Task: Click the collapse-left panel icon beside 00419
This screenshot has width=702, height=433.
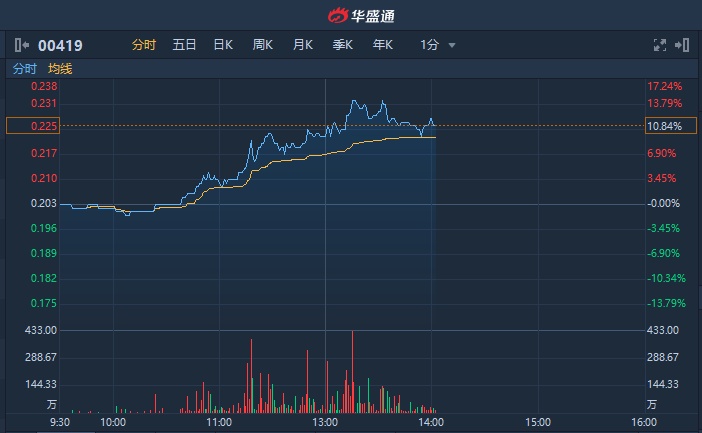Action: (x=22, y=45)
